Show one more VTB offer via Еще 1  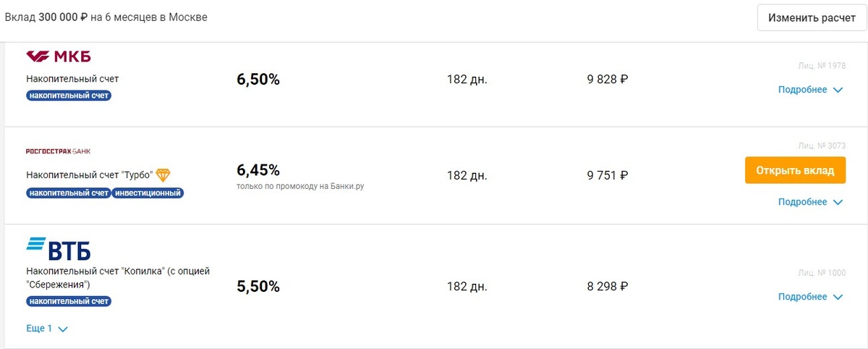(40, 328)
